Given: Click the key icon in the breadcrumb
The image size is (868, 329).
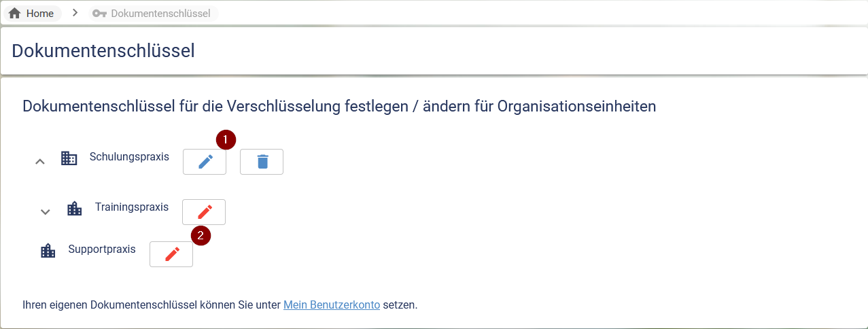Looking at the screenshot, I should (x=99, y=14).
